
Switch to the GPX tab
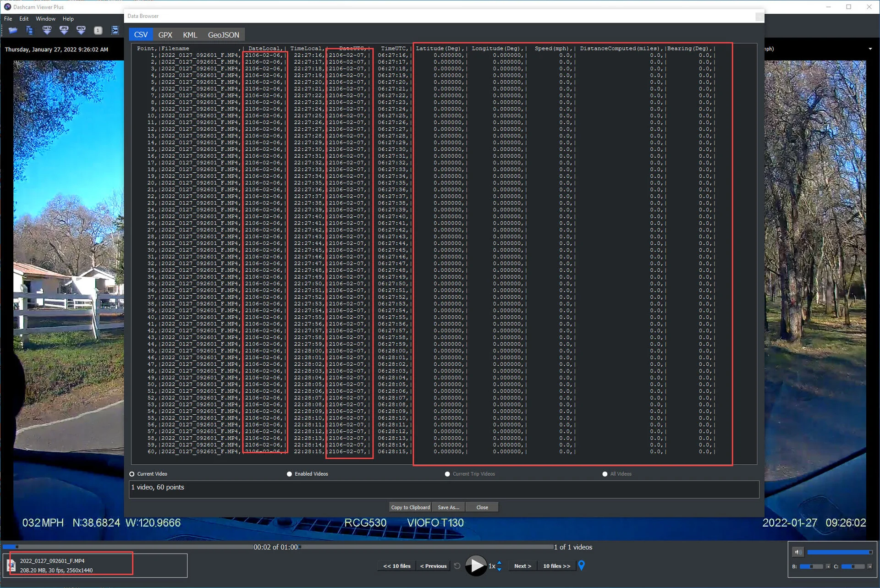tap(165, 35)
